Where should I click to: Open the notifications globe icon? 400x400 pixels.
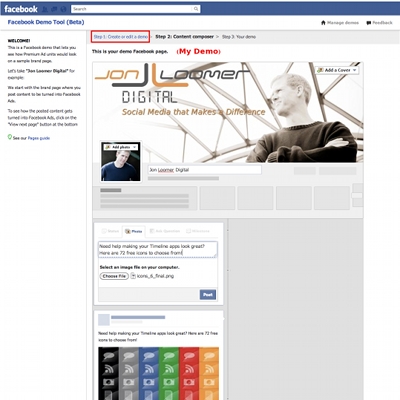[63, 9]
